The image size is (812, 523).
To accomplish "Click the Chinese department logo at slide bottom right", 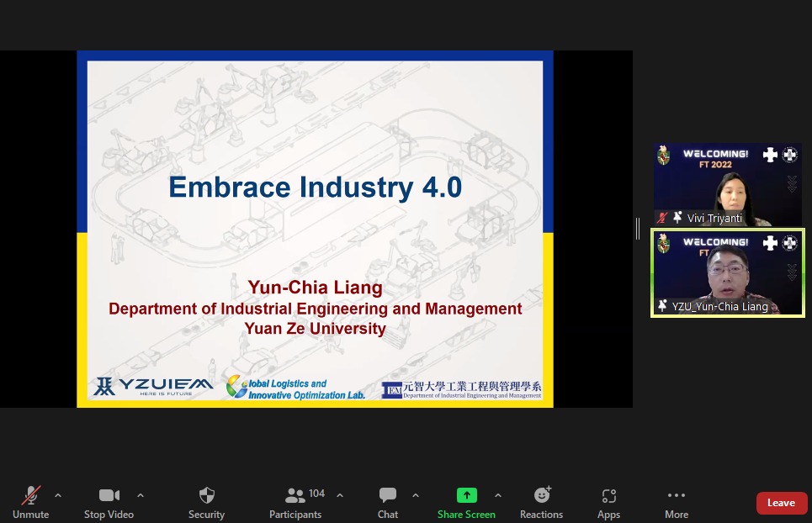I will point(461,389).
